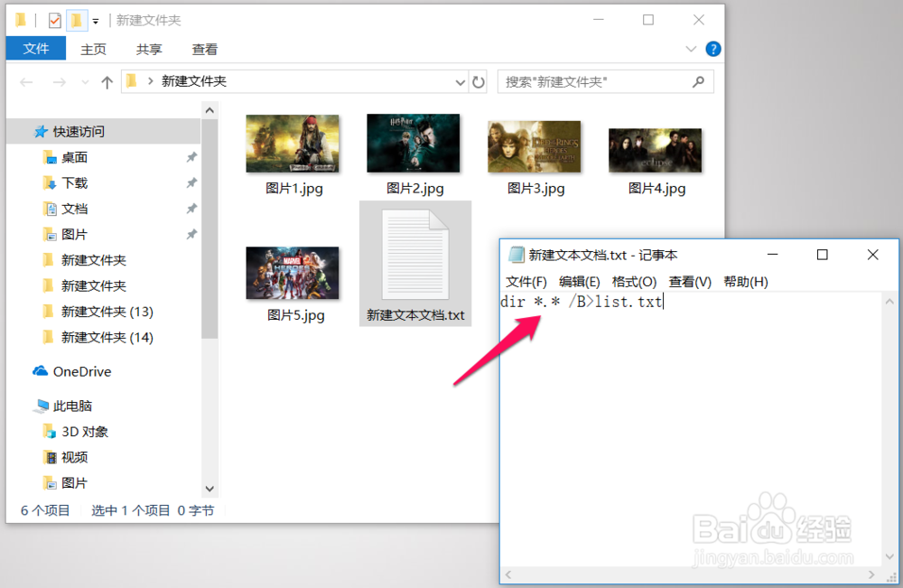Go back with the left arrow button

click(26, 82)
